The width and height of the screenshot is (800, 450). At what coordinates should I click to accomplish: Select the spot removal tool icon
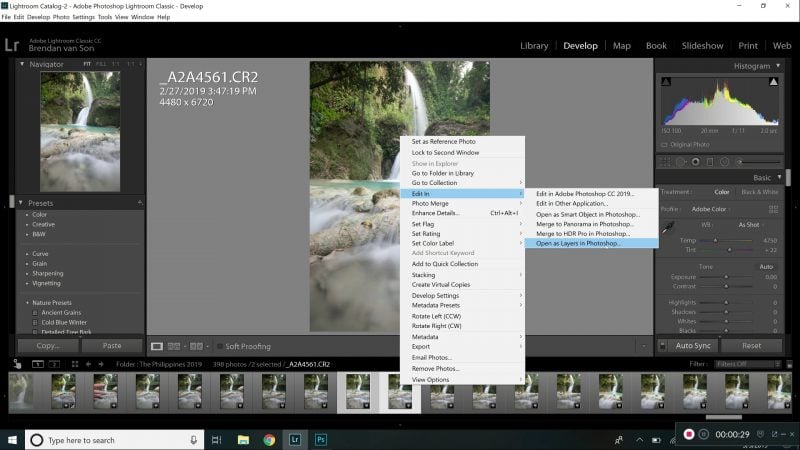point(681,162)
